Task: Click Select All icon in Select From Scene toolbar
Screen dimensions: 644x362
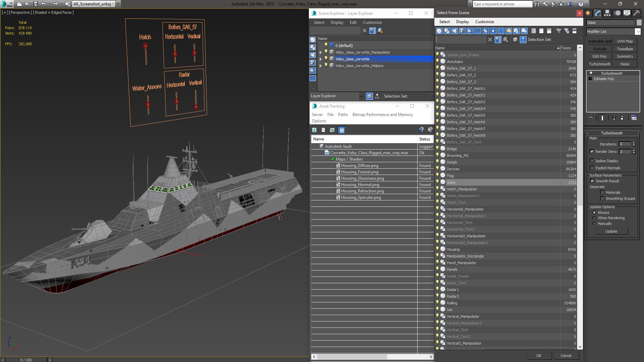Action: (534, 31)
